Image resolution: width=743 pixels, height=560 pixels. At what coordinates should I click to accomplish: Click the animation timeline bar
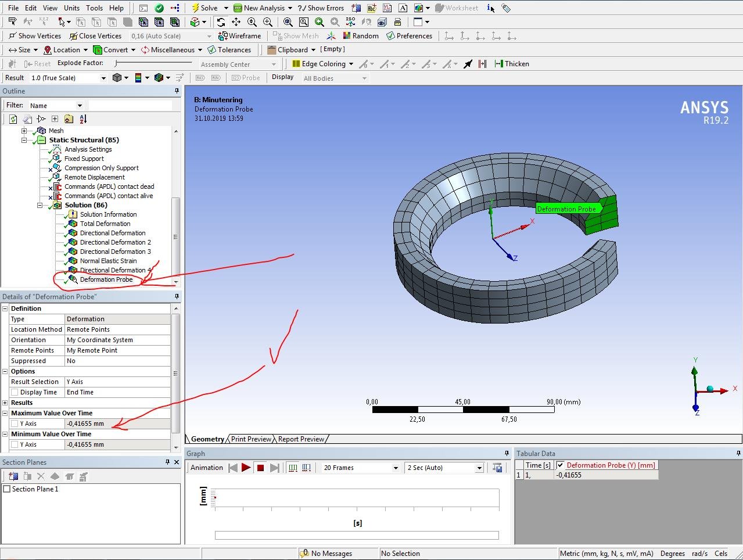tap(357, 536)
